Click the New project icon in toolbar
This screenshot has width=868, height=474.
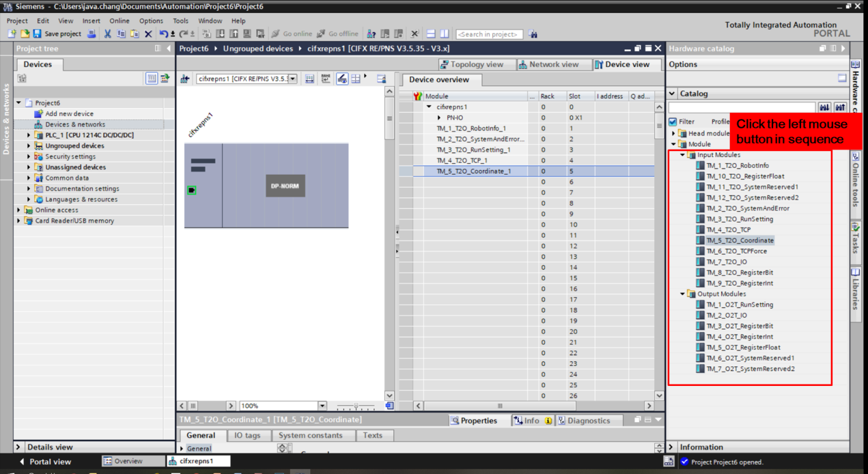pos(13,33)
